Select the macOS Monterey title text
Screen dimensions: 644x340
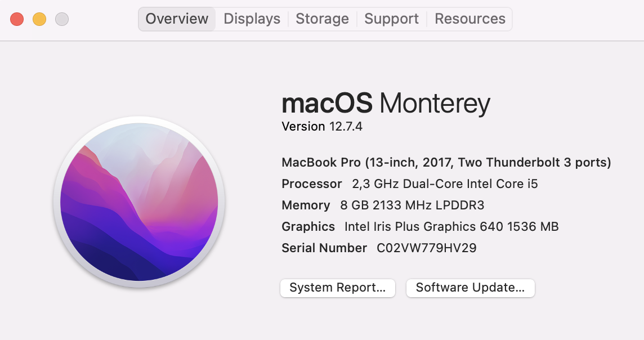pyautogui.click(x=386, y=103)
